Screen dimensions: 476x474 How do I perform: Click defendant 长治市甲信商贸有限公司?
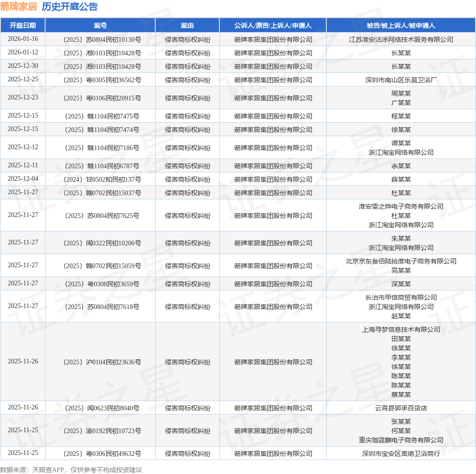401,297
